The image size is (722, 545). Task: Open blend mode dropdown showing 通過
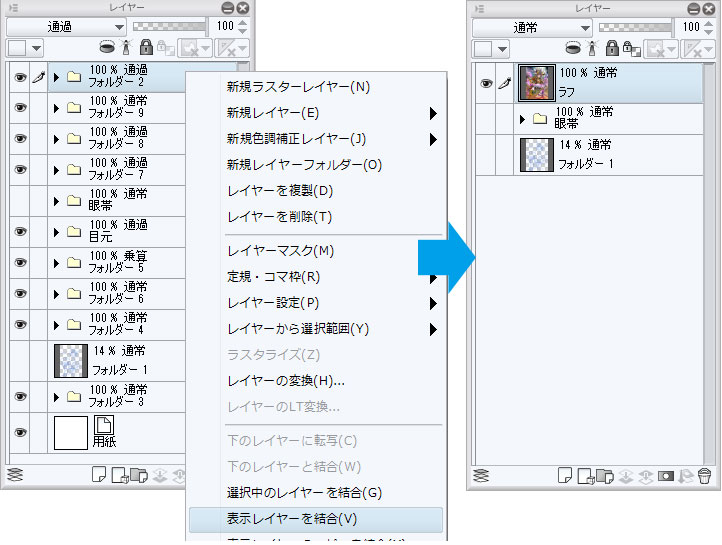click(66, 27)
